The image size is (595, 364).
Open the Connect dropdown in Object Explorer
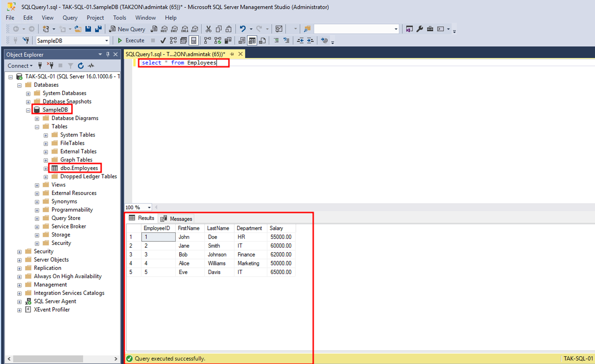[x=20, y=66]
